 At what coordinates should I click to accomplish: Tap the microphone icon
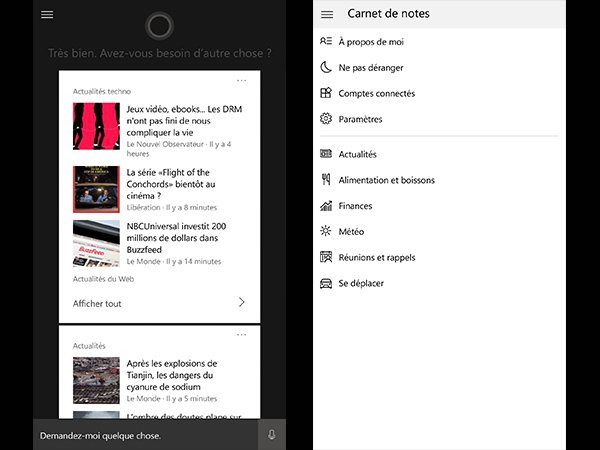coord(272,435)
